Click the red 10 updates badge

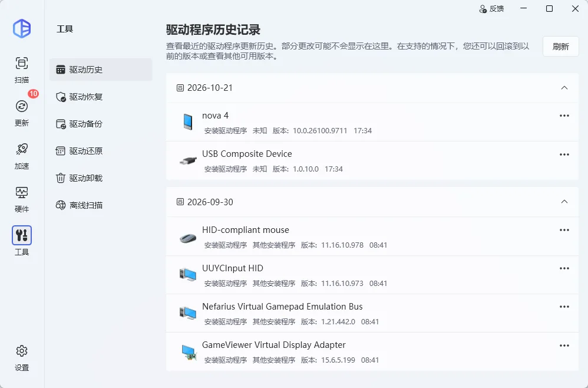tap(34, 94)
